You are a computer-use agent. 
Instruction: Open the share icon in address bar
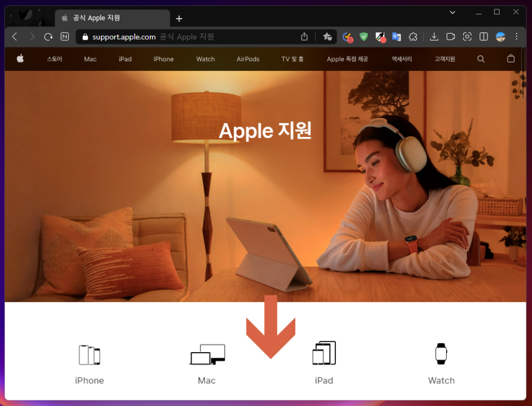coord(305,37)
